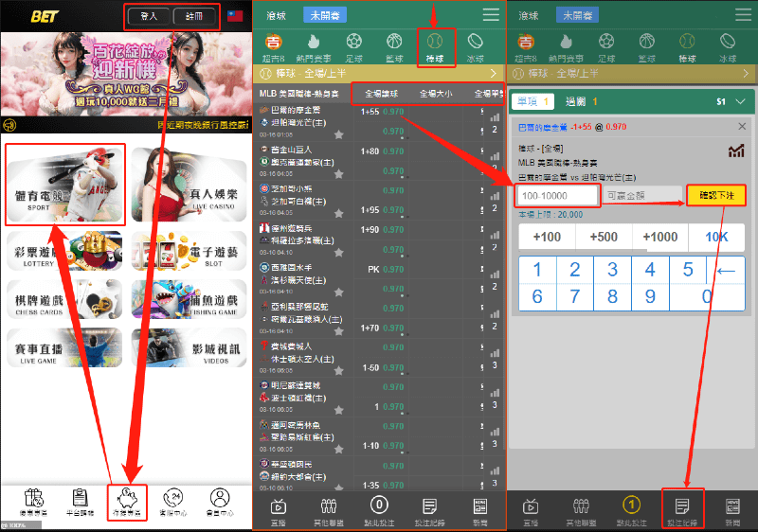
Task: Add +500 to the stake
Action: tap(604, 237)
